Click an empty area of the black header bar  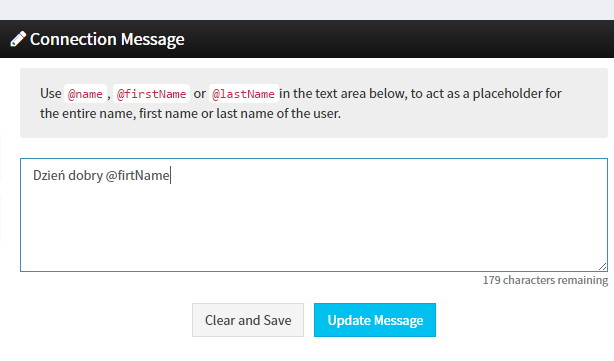click(x=392, y=39)
